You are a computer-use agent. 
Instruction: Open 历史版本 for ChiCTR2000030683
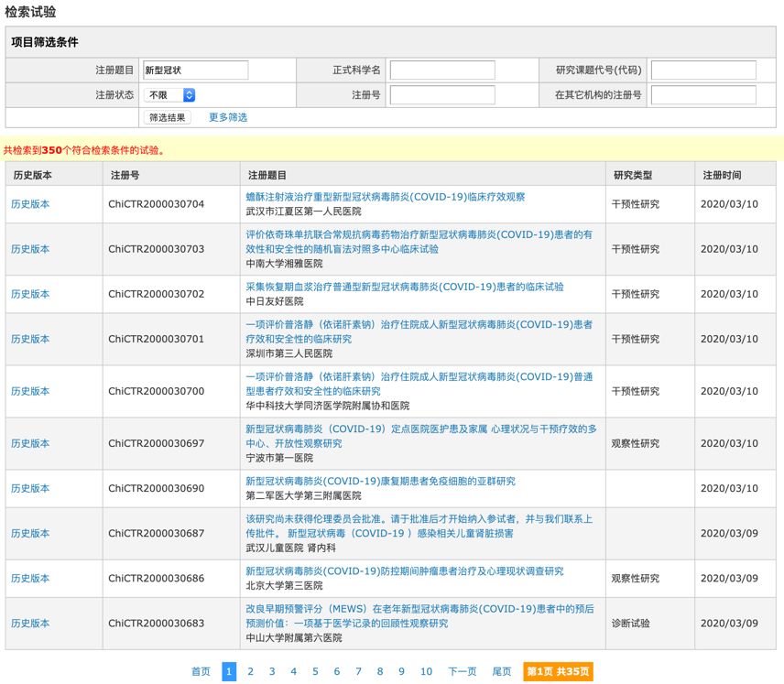tap(30, 624)
